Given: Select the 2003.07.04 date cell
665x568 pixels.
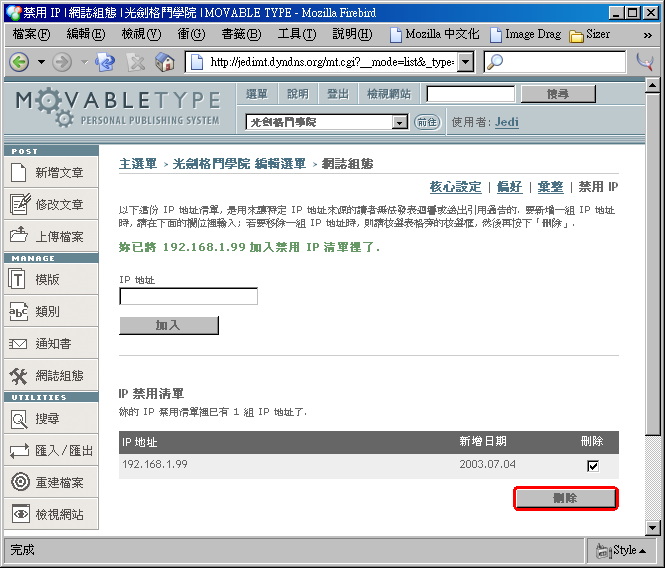Looking at the screenshot, I should [x=487, y=464].
